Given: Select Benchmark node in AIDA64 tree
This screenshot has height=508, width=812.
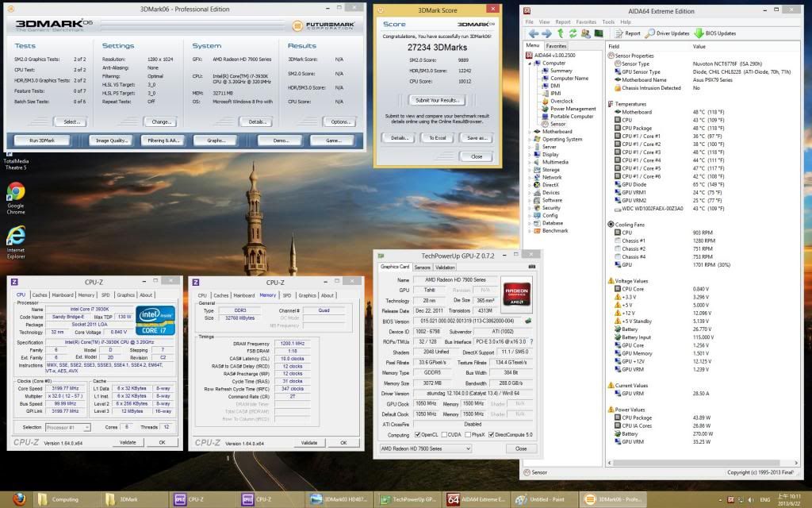Looking at the screenshot, I should 555,231.
